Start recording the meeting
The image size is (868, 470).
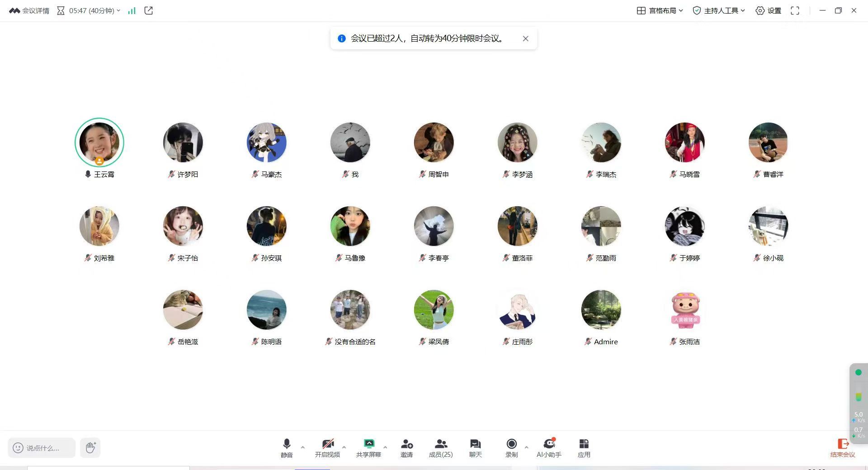click(511, 444)
